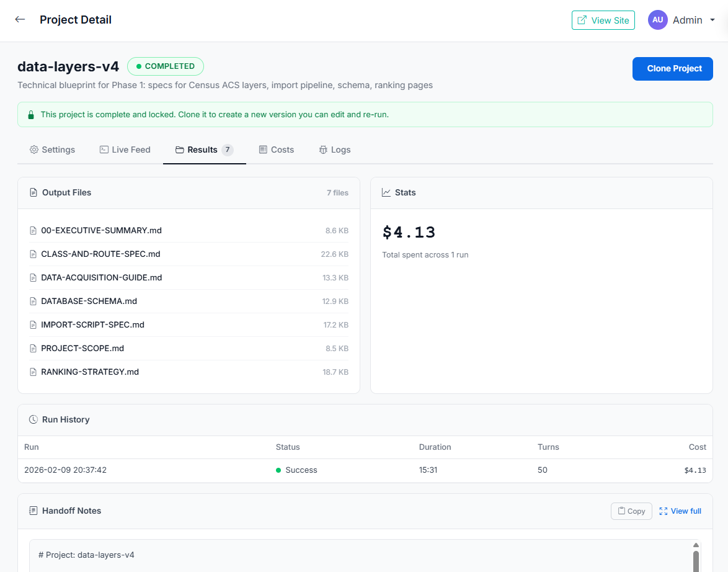The image size is (728, 572).
Task: Click the lock icon in the green banner
Action: tap(30, 115)
